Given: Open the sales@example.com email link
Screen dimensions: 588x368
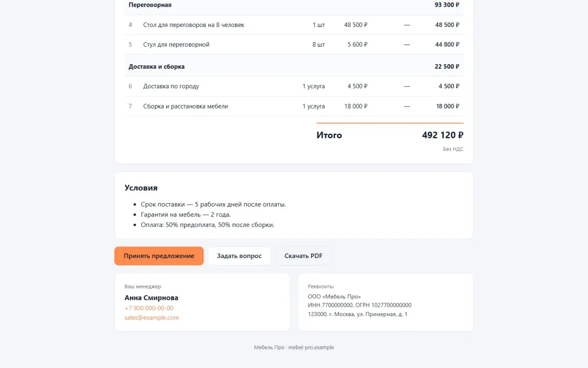Looking at the screenshot, I should pyautogui.click(x=152, y=317).
